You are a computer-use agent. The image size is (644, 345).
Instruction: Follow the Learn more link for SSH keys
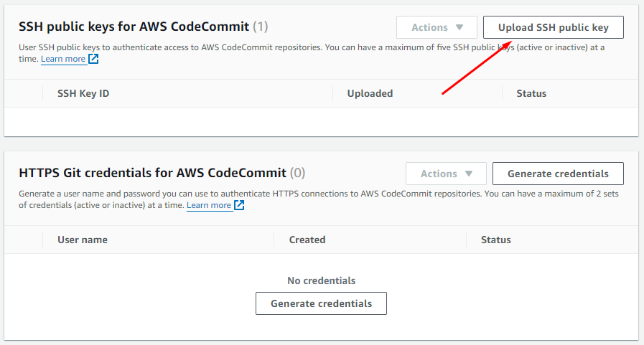tap(63, 60)
